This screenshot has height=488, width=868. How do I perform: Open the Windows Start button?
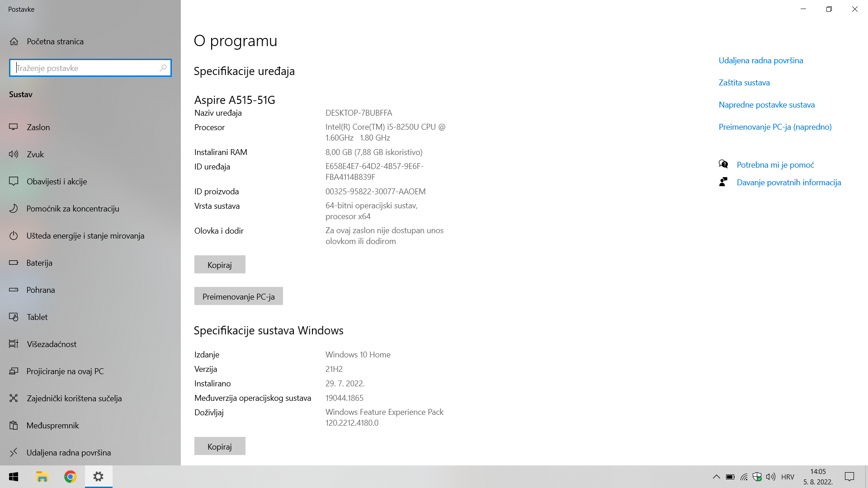[x=14, y=477]
